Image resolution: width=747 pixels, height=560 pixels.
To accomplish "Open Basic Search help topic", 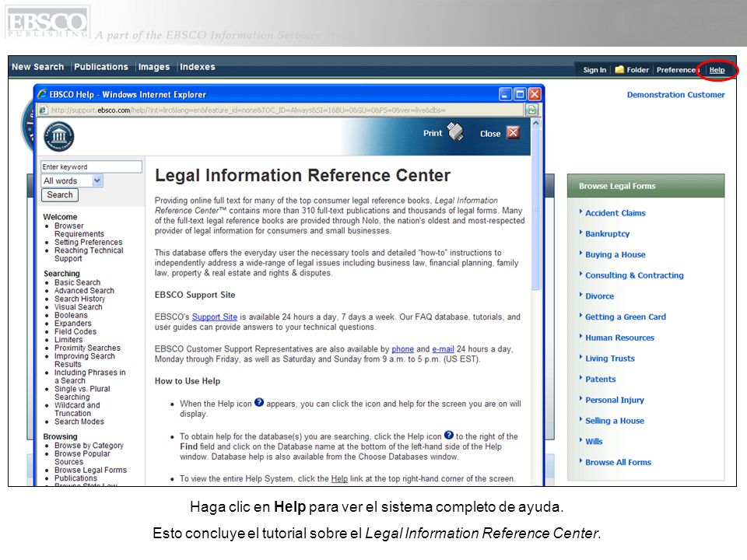I will click(x=77, y=282).
